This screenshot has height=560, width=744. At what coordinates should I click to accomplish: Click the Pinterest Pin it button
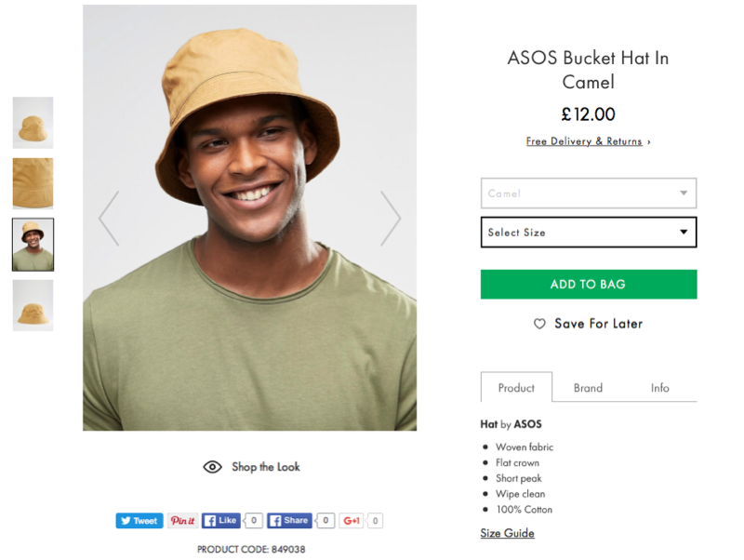(183, 521)
